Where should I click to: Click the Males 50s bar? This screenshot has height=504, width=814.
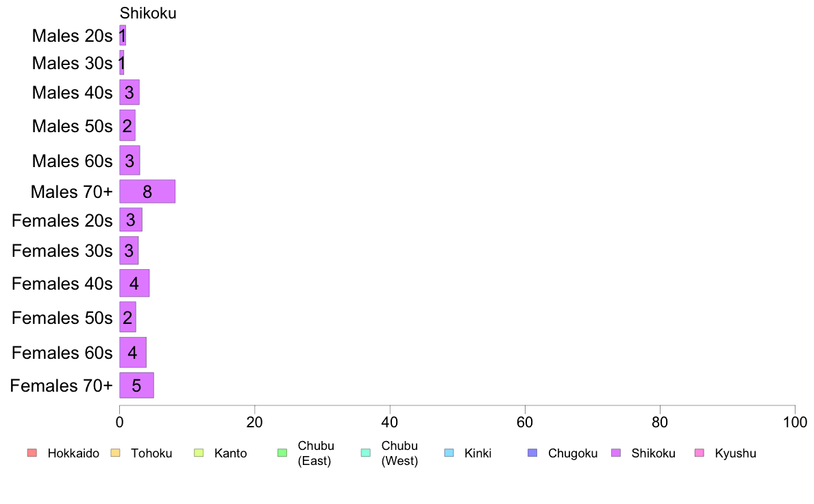coord(127,125)
